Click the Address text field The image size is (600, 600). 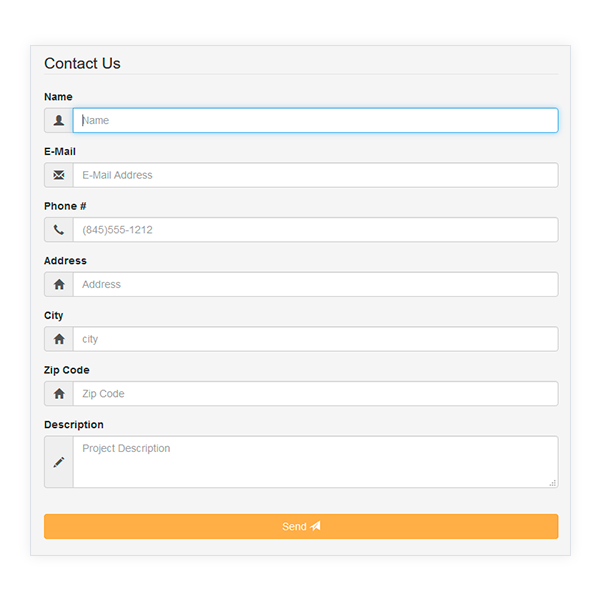315,285
